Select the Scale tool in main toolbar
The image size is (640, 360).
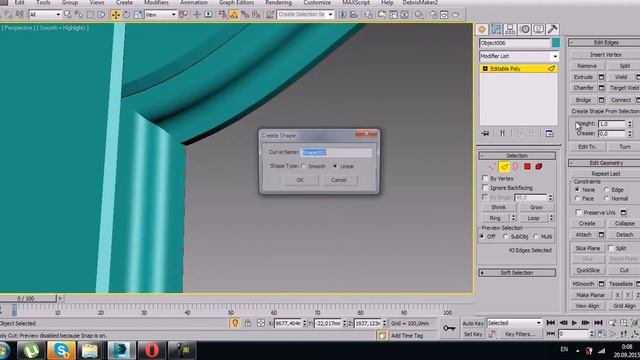138,15
